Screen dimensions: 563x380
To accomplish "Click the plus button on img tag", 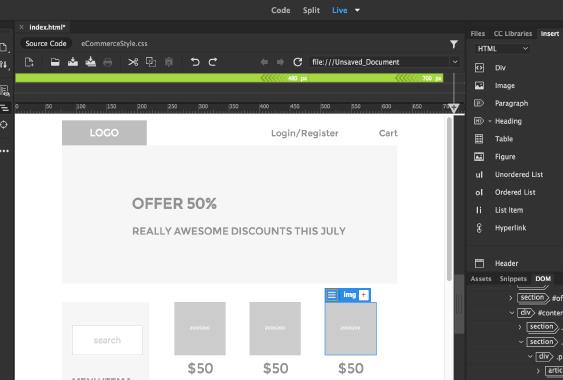I will pyautogui.click(x=364, y=295).
